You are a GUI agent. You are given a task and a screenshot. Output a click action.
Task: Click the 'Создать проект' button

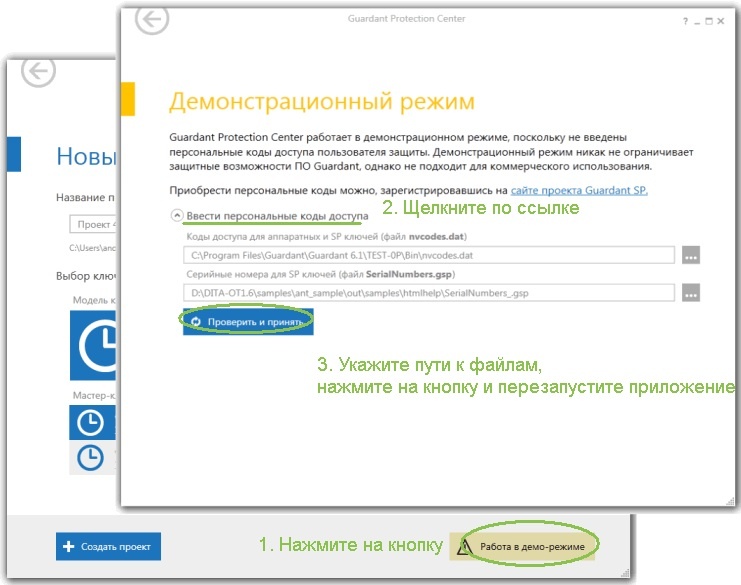(108, 546)
